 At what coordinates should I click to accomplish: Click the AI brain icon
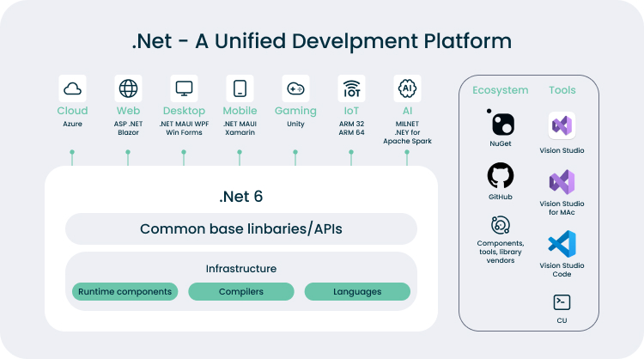click(407, 88)
